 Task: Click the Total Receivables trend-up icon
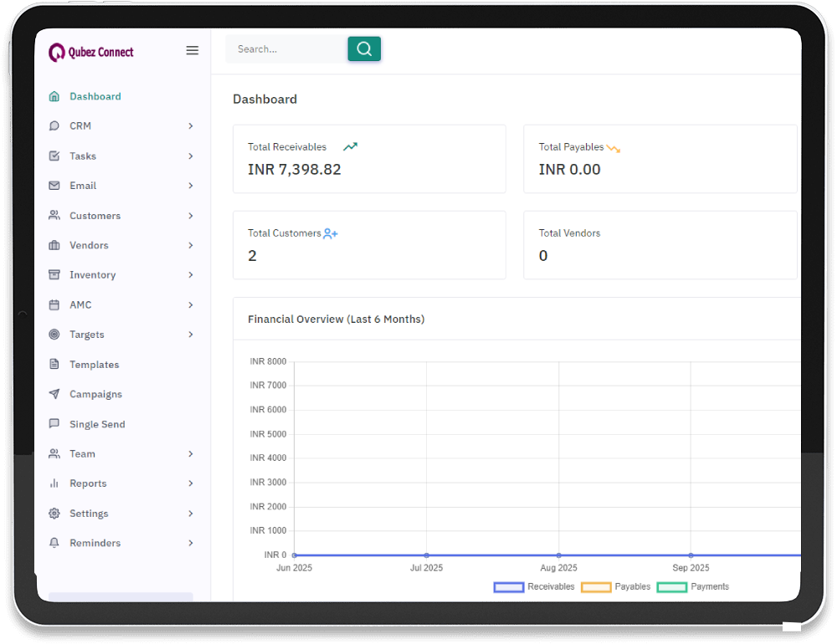pyautogui.click(x=350, y=147)
